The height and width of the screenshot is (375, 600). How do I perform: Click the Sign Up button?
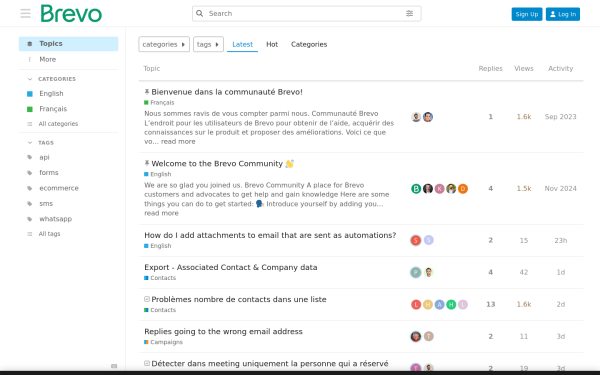coord(527,14)
